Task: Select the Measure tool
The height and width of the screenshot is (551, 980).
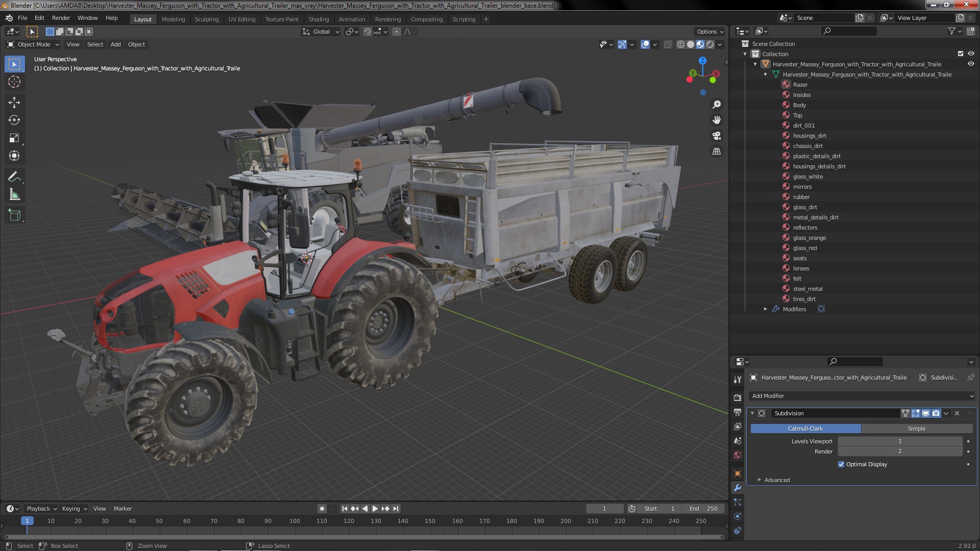Action: click(14, 194)
